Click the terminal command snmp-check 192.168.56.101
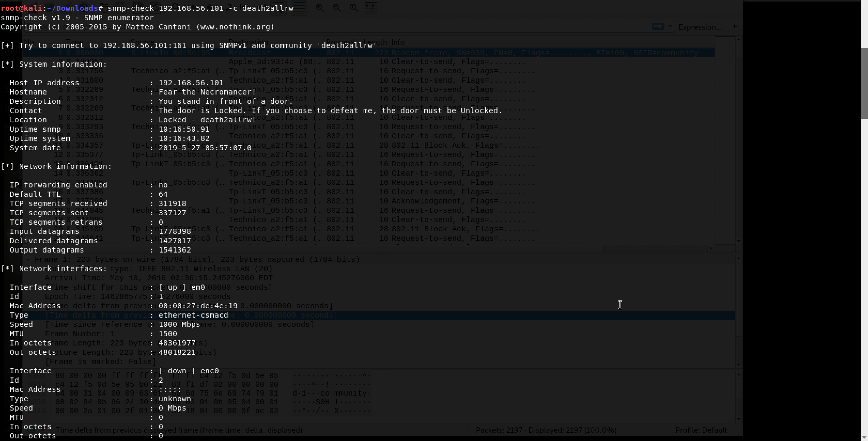The image size is (868, 441). click(x=200, y=8)
